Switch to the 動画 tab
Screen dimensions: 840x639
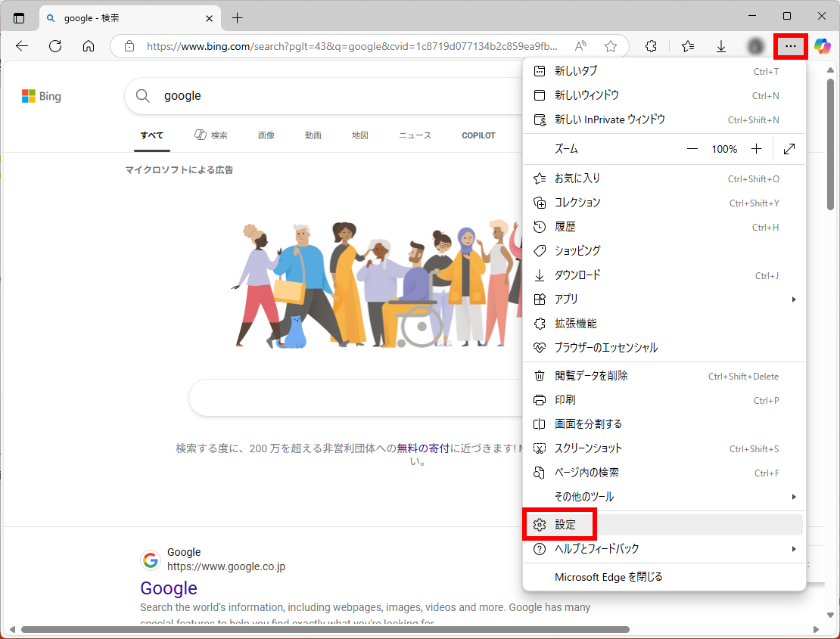click(313, 135)
